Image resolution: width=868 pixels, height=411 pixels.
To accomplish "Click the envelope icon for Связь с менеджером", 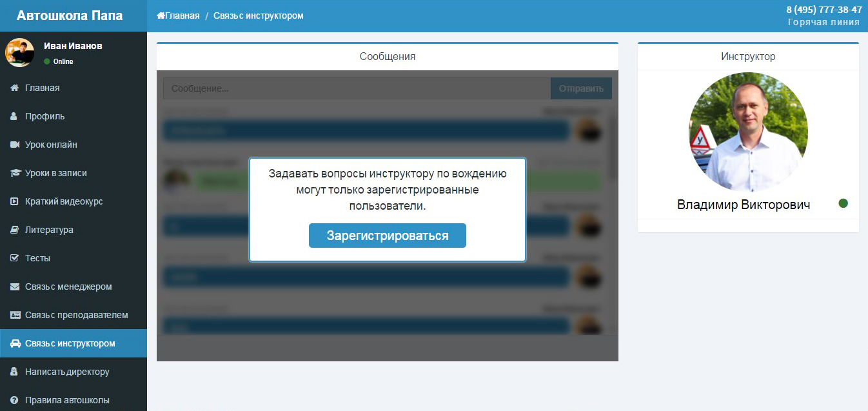I will [15, 286].
